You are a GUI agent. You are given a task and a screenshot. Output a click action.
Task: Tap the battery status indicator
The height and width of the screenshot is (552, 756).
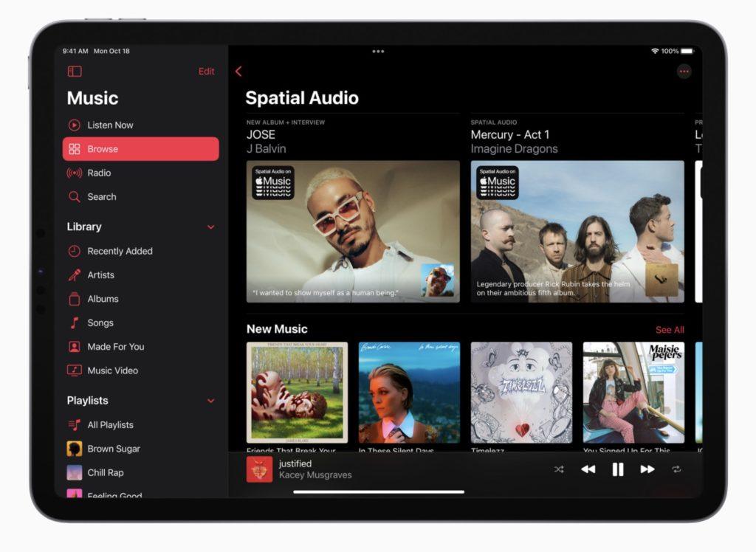click(x=687, y=51)
